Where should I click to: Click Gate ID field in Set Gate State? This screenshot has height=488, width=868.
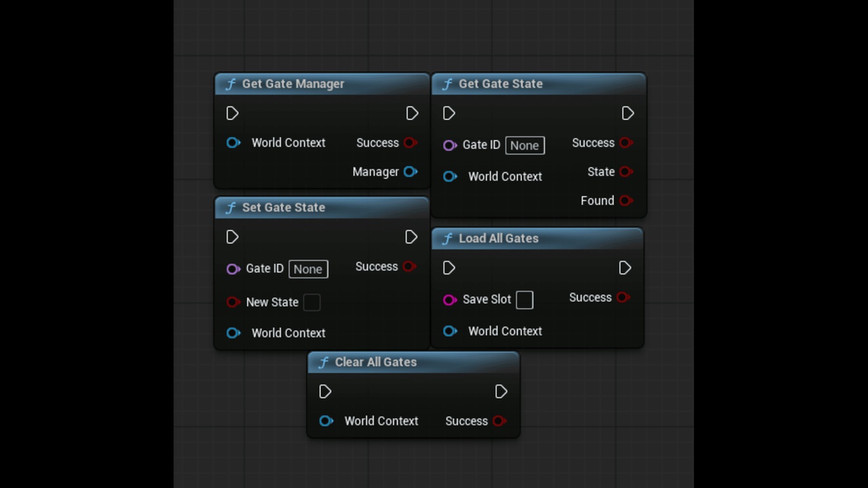[308, 269]
